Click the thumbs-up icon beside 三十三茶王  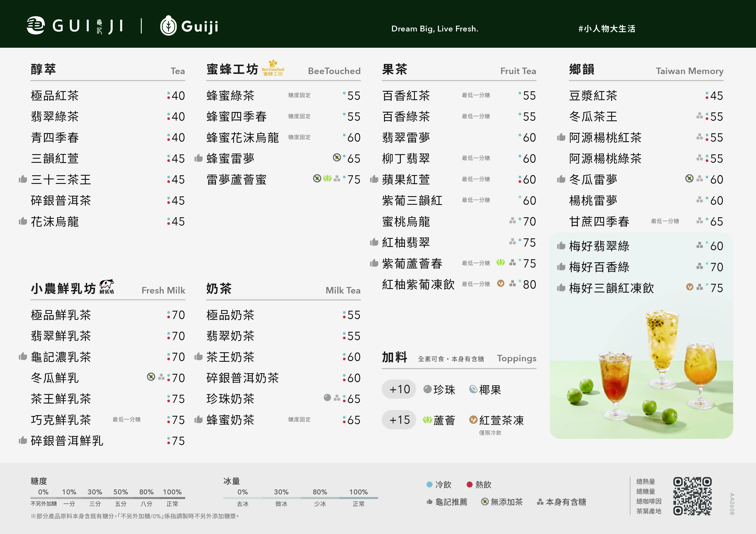coord(23,179)
